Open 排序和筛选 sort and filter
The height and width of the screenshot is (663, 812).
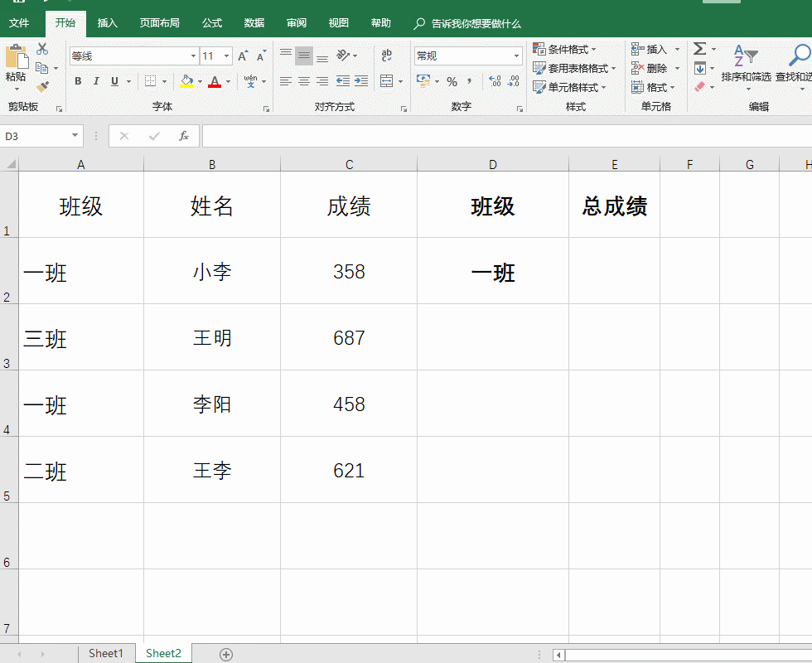[x=747, y=66]
